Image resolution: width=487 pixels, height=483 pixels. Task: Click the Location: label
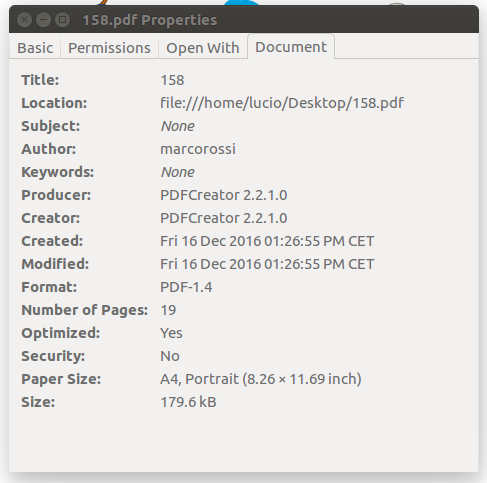54,103
